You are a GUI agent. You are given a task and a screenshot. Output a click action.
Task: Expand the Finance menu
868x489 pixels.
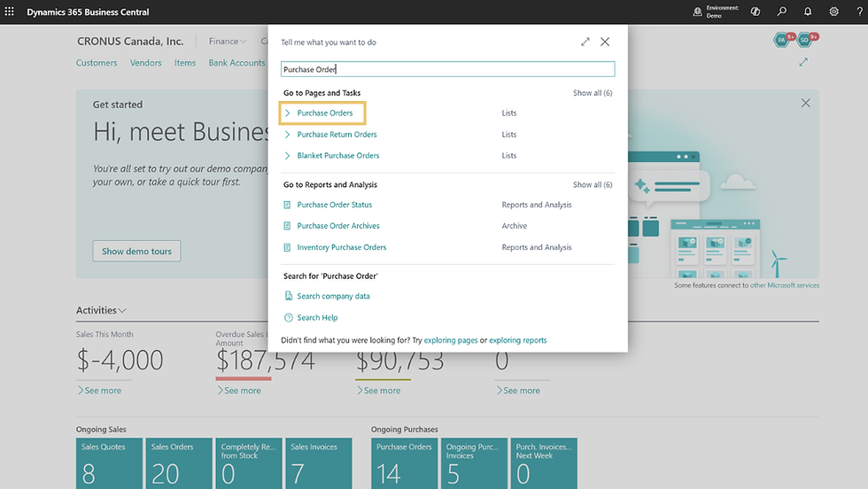click(227, 42)
